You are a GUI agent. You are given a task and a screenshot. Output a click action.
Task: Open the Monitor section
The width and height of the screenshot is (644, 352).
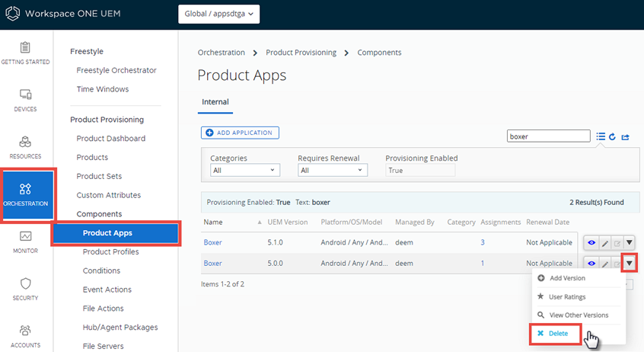click(25, 242)
